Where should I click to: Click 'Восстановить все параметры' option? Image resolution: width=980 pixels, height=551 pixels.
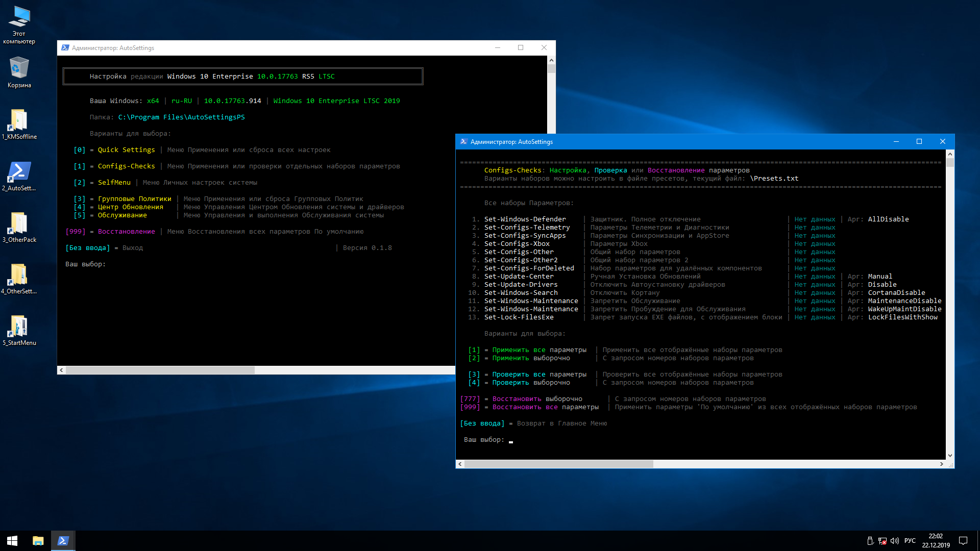click(545, 407)
